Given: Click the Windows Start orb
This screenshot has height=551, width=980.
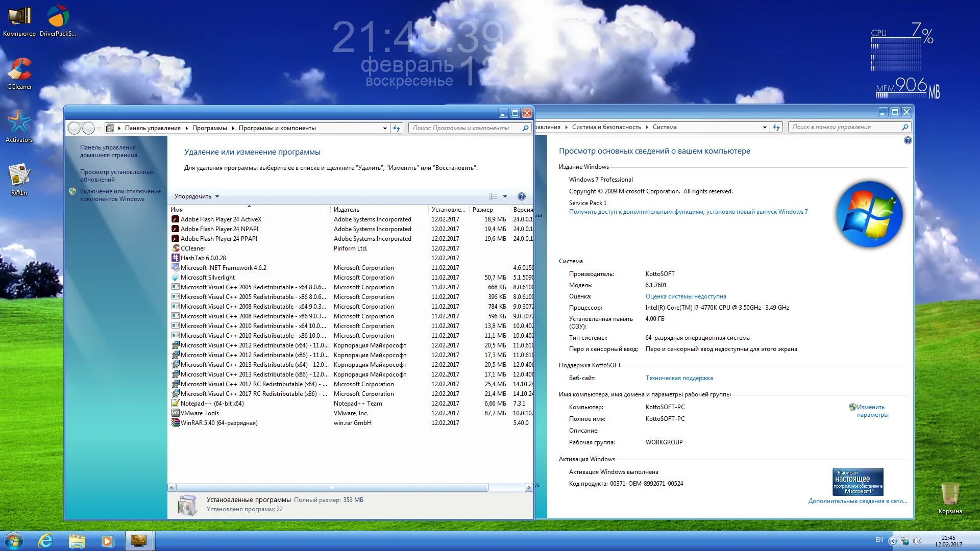Looking at the screenshot, I should pos(14,541).
